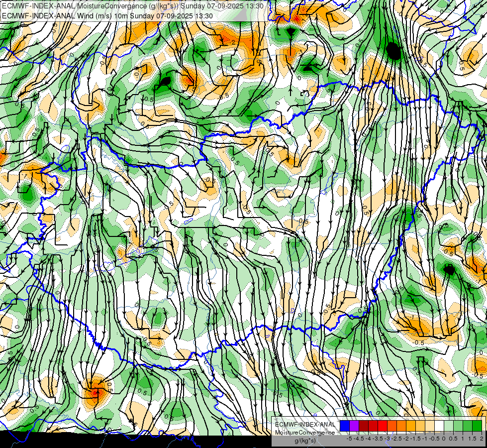The image size is (487, 448).
Task: Pick the orange legend swatch from -2.5 to -2
Action: [401, 426]
